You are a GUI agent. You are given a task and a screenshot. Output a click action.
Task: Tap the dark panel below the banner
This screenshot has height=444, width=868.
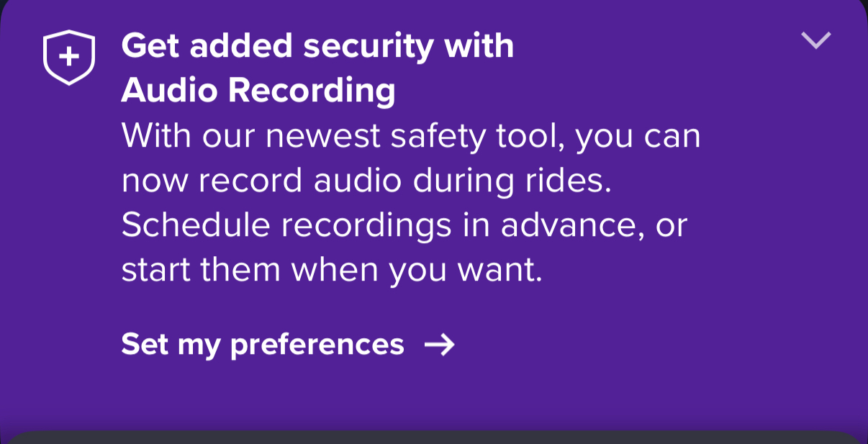pos(434,438)
